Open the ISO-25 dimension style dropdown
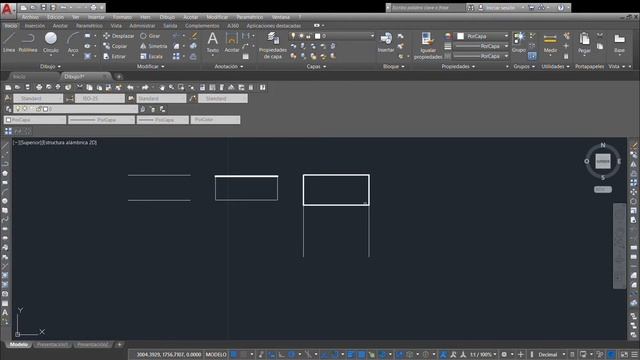The width and height of the screenshot is (640, 360). click(100, 98)
